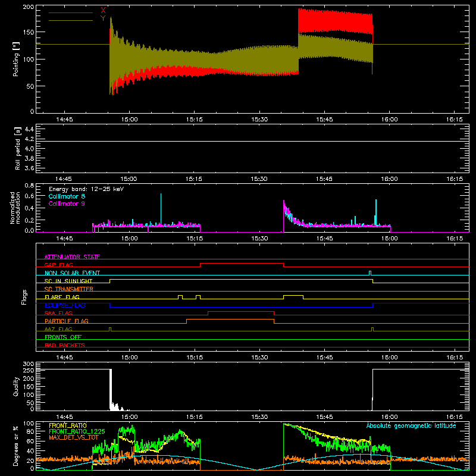Click the GAP_FLAG label
Screen dimensions: 476x476
click(58, 265)
